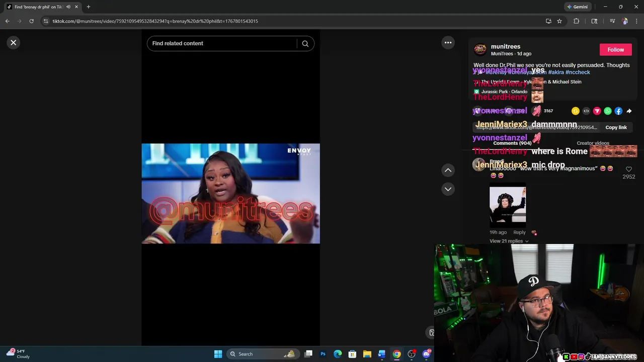
Task: Open more share options arrow
Action: (x=629, y=111)
